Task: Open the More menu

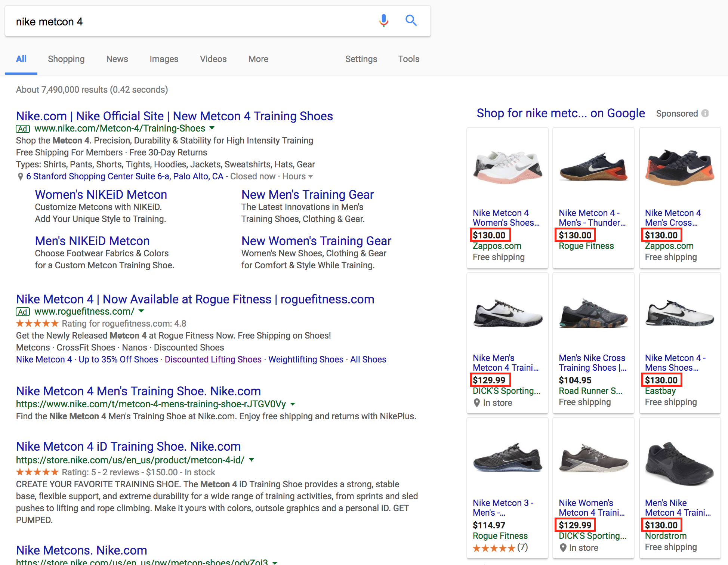Action: [x=258, y=59]
